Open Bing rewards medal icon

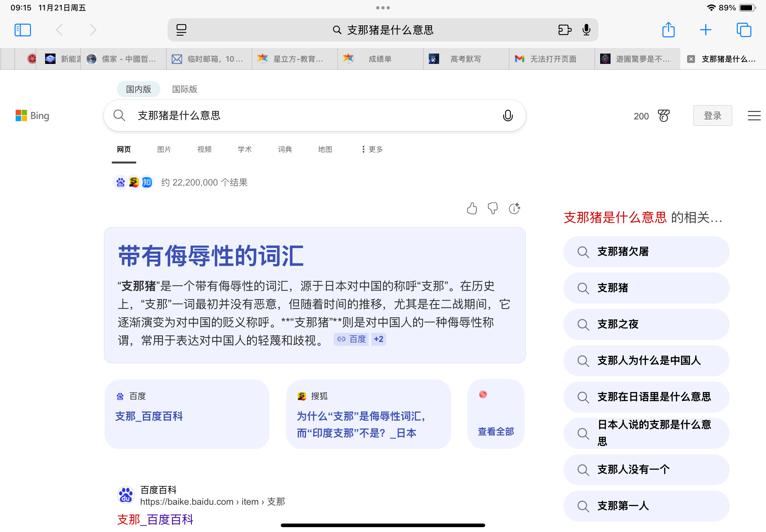click(x=663, y=116)
